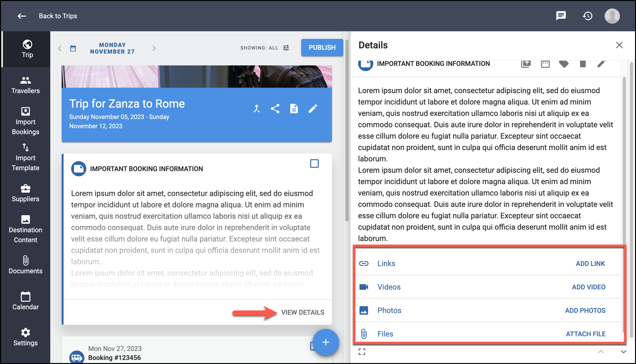The width and height of the screenshot is (636, 364).
Task: Click the Publish button
Action: coord(322,47)
